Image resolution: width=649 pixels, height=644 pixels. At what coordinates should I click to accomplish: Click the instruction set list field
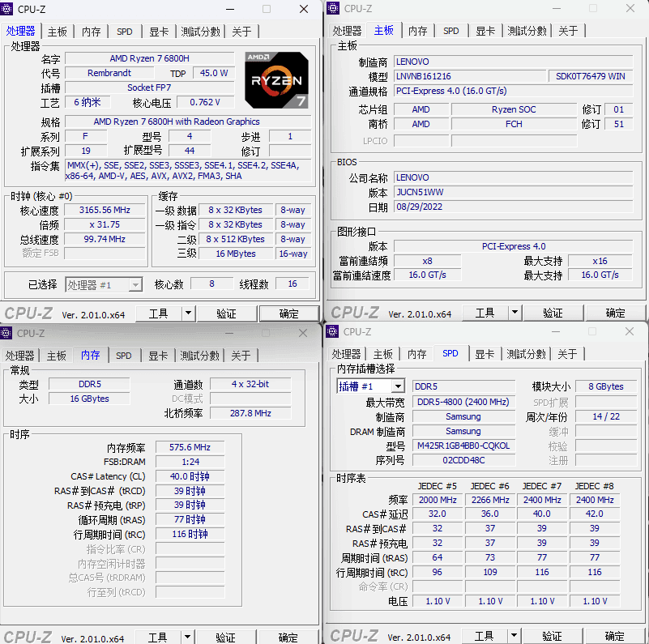coord(188,171)
